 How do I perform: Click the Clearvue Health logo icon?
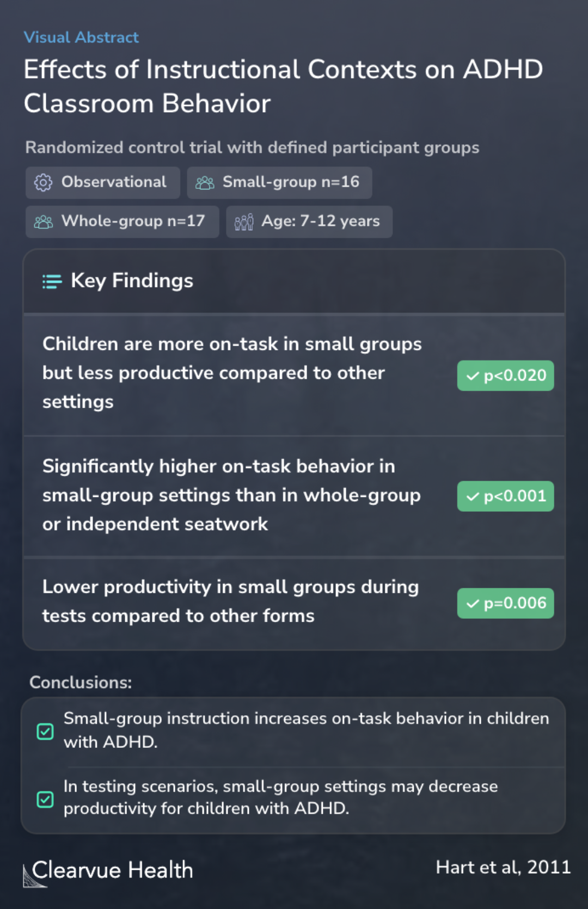tap(34, 875)
